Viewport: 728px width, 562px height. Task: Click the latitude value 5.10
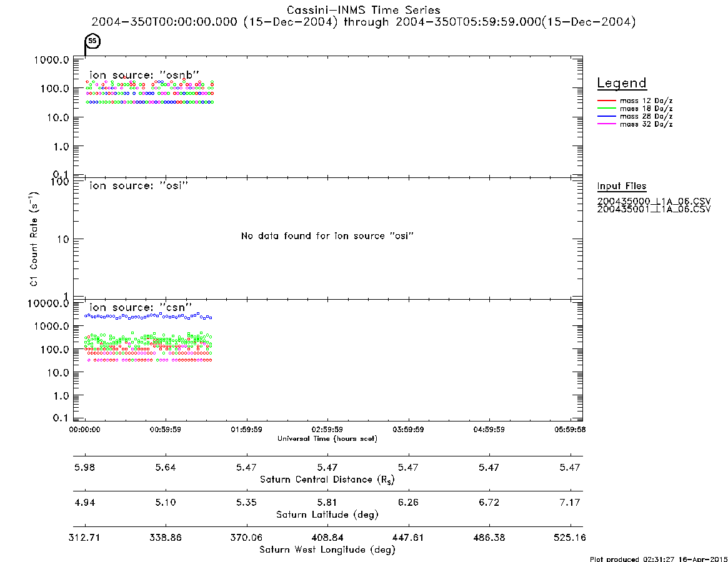point(166,503)
